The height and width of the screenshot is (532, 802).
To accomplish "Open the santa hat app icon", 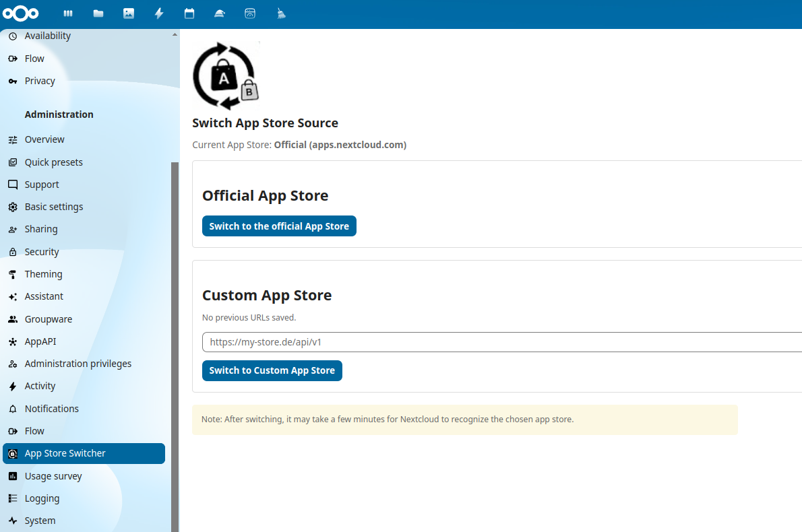I will click(x=220, y=13).
